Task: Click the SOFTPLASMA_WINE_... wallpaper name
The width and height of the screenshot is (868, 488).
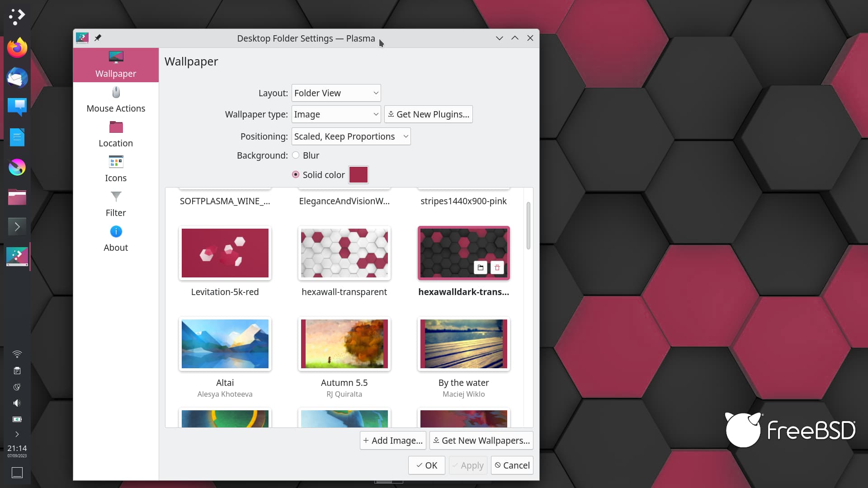Action: 225,201
